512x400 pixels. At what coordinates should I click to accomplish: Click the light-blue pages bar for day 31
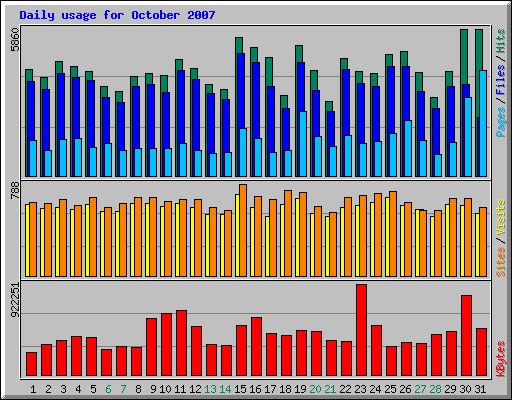tap(483, 123)
